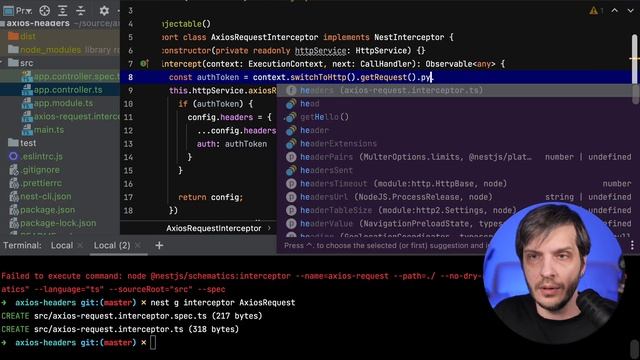The height and width of the screenshot is (360, 640).
Task: Select the src folder
Action: coord(26,63)
